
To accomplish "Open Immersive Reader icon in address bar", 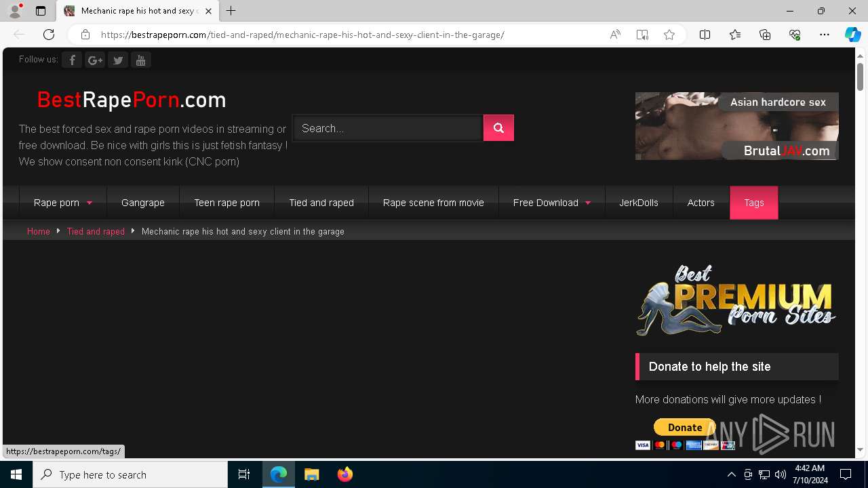I will 642,35.
